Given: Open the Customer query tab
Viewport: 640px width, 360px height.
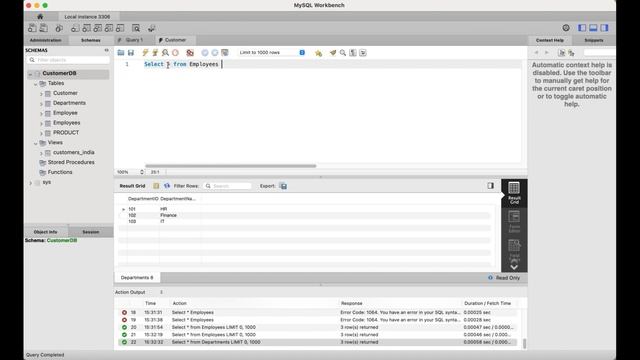Looking at the screenshot, I should tap(176, 40).
